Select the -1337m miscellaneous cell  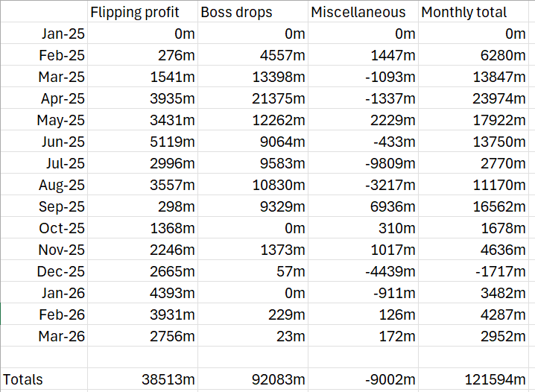pyautogui.click(x=363, y=98)
